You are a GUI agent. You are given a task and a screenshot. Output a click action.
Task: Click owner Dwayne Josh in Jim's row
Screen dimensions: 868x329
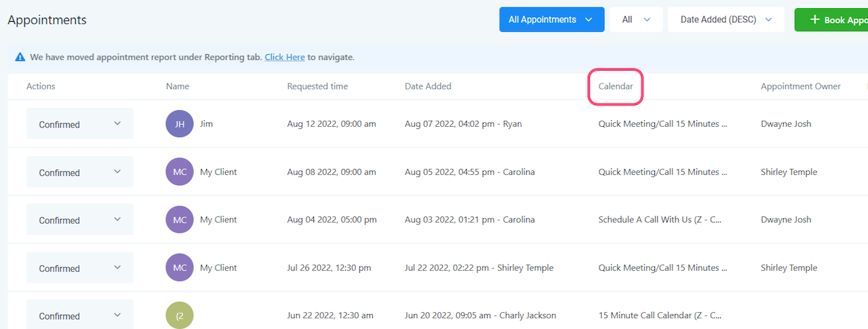(786, 124)
